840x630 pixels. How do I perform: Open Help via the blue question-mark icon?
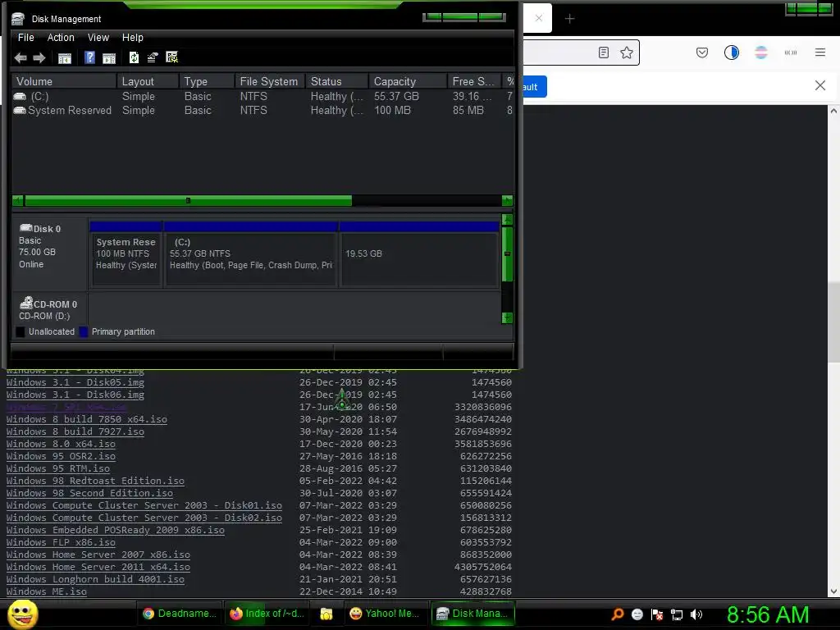pyautogui.click(x=89, y=57)
